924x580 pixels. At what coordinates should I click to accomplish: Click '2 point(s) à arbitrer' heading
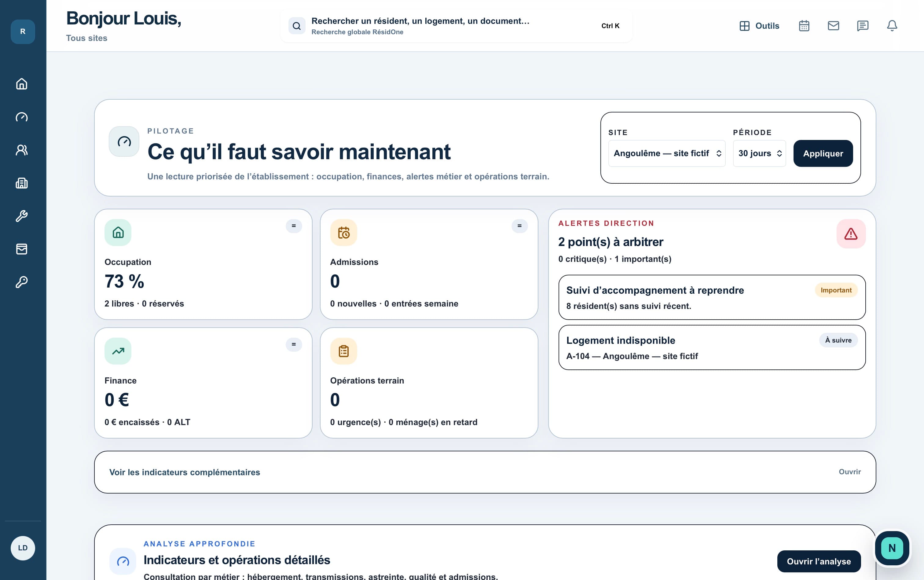610,242
